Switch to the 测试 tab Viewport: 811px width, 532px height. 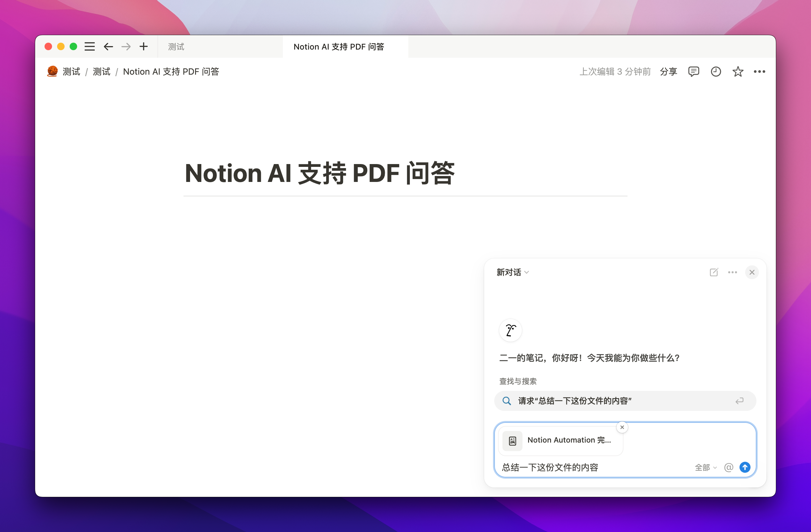click(176, 47)
